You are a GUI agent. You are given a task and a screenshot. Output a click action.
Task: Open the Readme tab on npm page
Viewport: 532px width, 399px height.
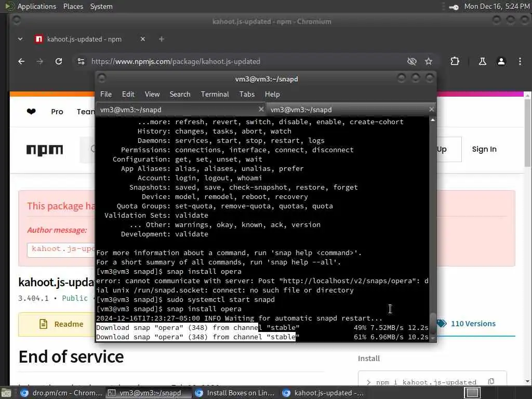(x=57, y=324)
